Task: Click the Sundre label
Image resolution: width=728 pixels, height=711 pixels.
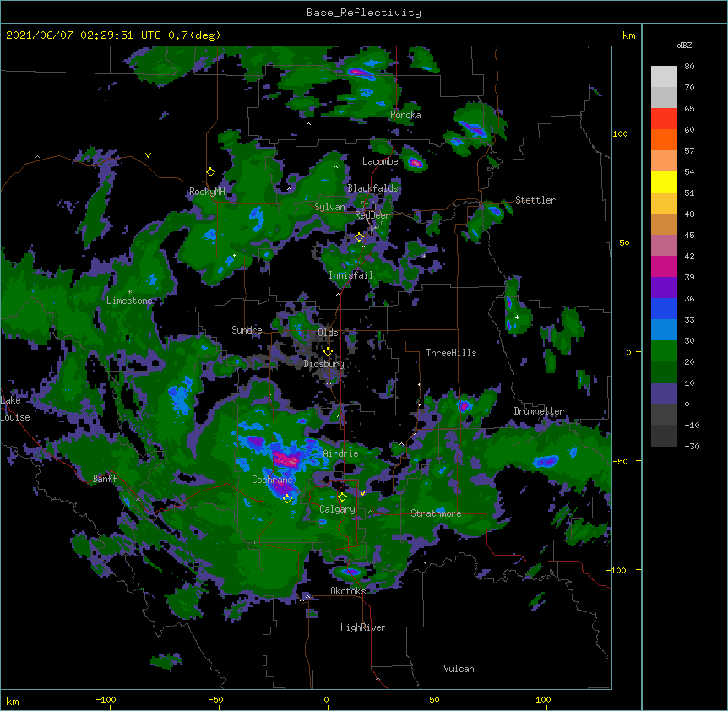Action: pos(247,330)
